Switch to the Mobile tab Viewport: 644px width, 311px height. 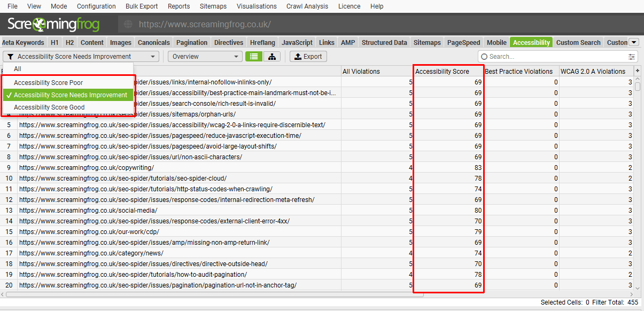coord(496,43)
